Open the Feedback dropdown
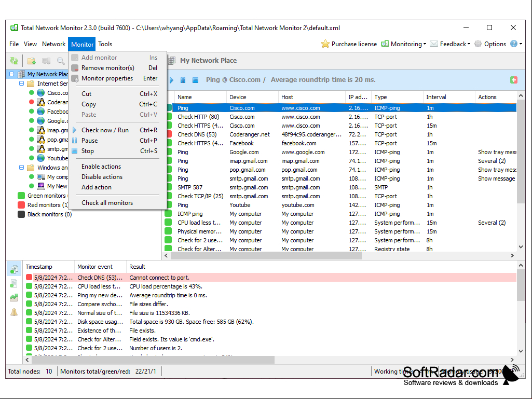 click(x=450, y=44)
